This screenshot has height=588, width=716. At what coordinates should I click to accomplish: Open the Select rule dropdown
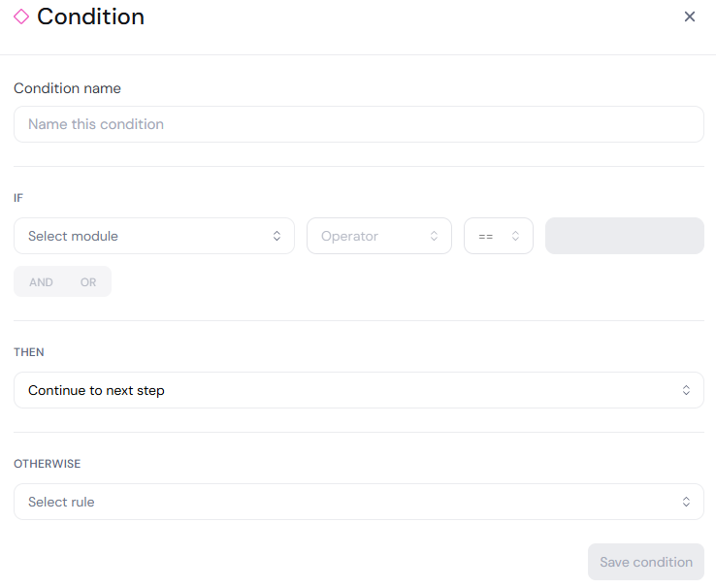(x=359, y=502)
